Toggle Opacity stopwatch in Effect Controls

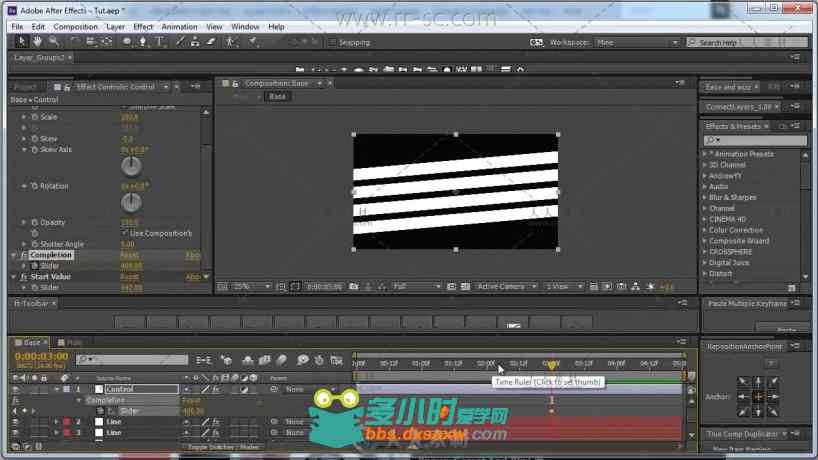pyautogui.click(x=34, y=222)
